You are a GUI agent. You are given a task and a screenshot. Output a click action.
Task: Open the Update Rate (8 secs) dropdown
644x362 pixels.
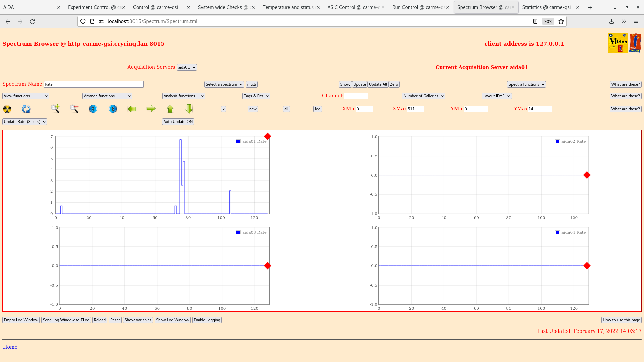click(x=25, y=122)
